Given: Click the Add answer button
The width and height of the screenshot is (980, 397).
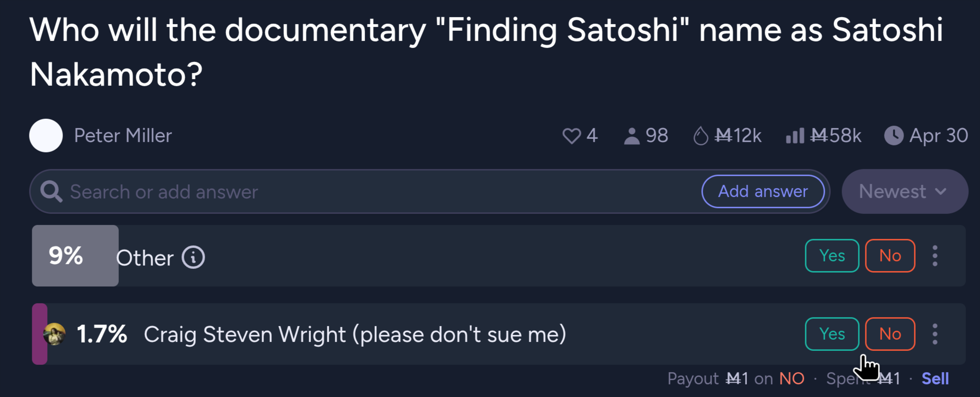Looking at the screenshot, I should pos(763,192).
